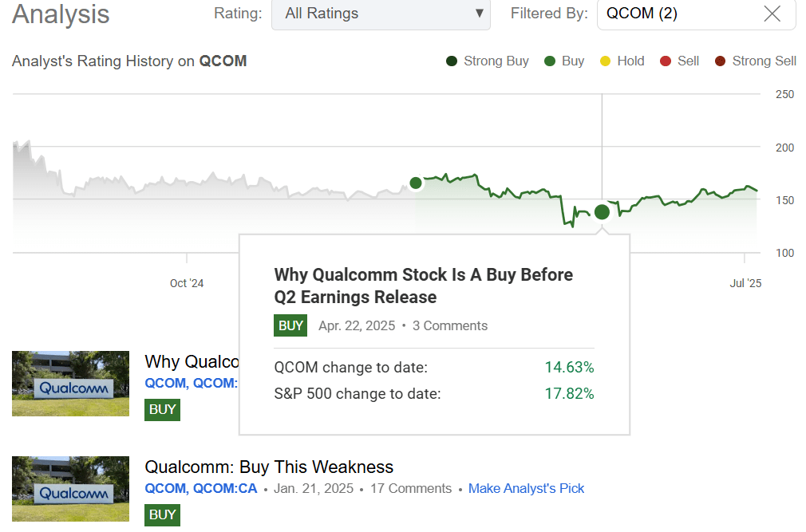Image resolution: width=806 pixels, height=532 pixels.
Task: Select the QCOM ticker label
Action: click(x=223, y=61)
